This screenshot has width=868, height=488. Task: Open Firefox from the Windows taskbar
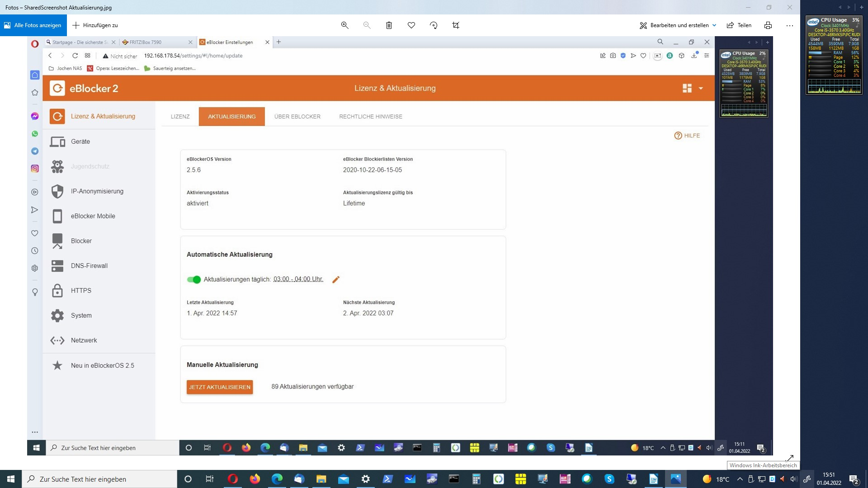coord(255,479)
